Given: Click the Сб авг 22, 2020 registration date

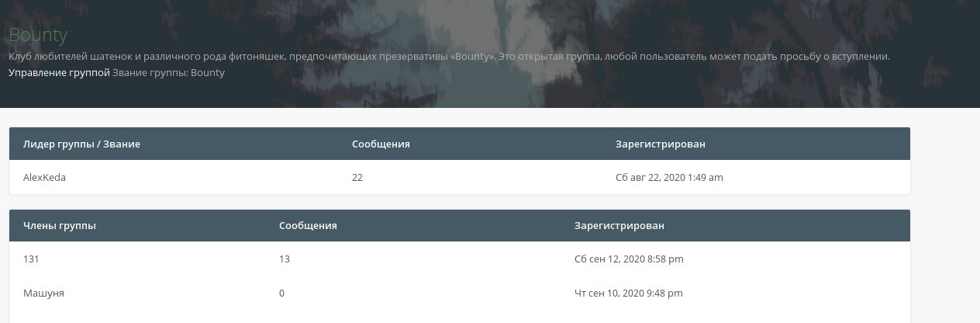Looking at the screenshot, I should (669, 178).
